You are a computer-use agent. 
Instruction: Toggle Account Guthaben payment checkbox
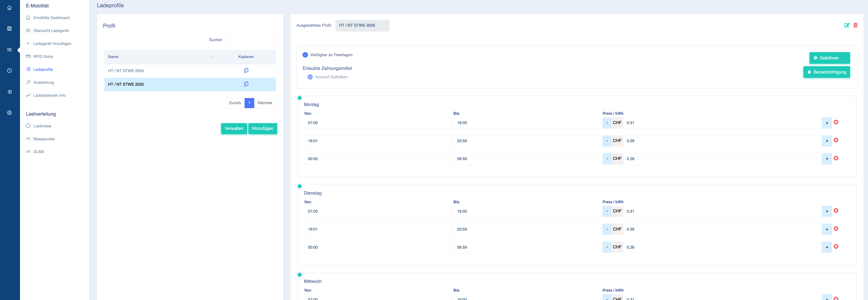[310, 77]
